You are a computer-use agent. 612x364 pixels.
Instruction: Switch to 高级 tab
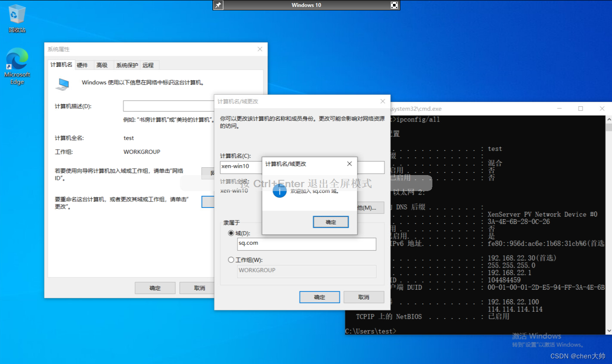tap(102, 65)
